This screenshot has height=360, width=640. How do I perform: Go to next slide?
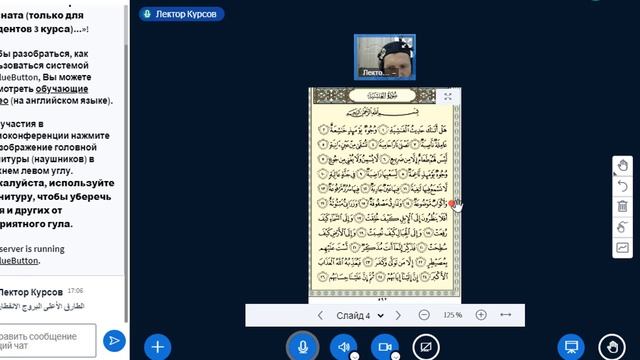pyautogui.click(x=398, y=315)
